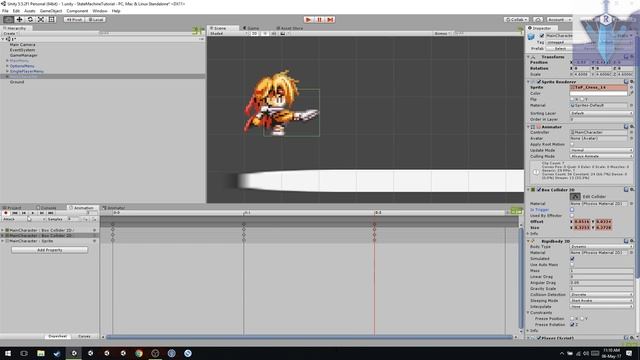Switch to Curves view
This screenshot has height=360, width=640.
pos(84,336)
